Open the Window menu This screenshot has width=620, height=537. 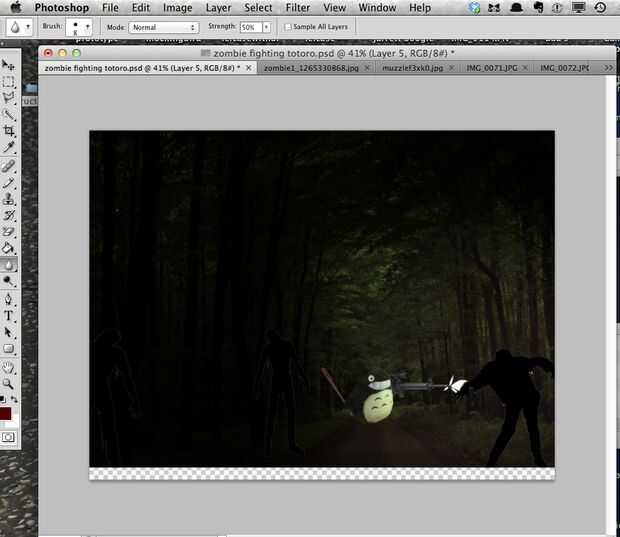click(377, 8)
